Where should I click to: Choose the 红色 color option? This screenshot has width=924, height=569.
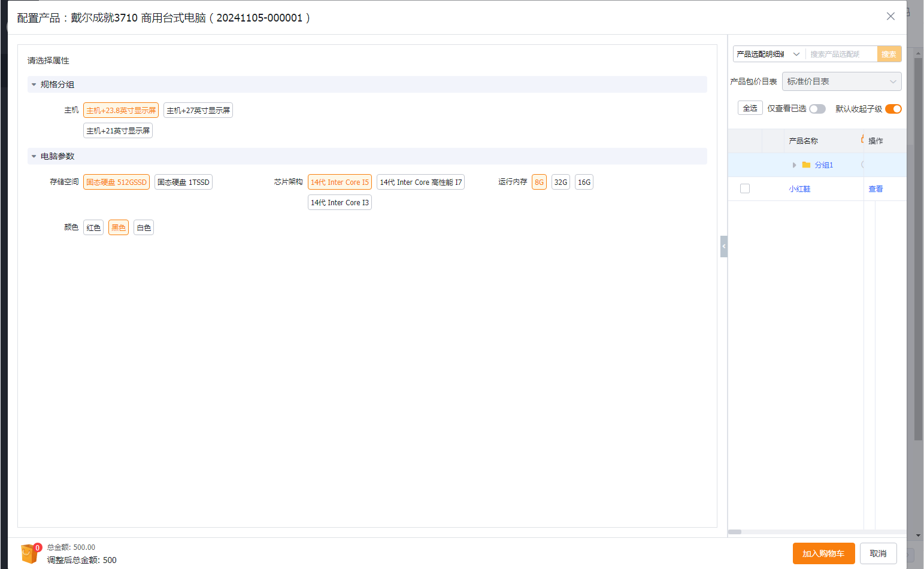[93, 228]
